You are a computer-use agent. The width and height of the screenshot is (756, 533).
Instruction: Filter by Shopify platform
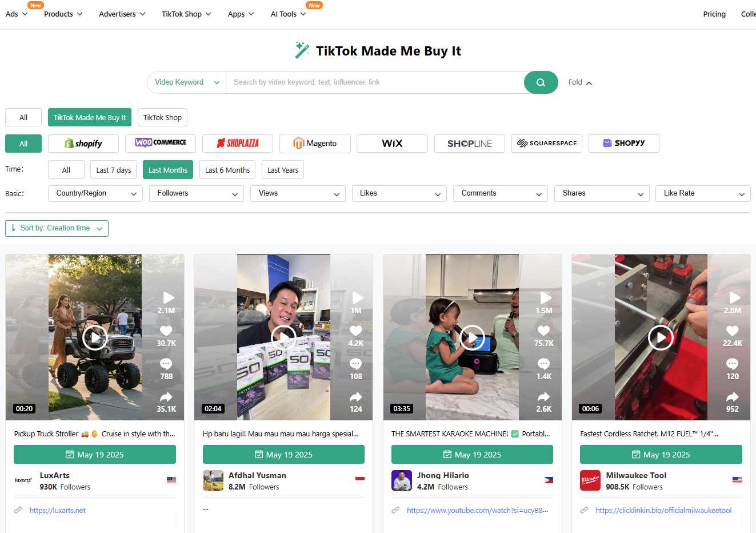[x=83, y=144]
